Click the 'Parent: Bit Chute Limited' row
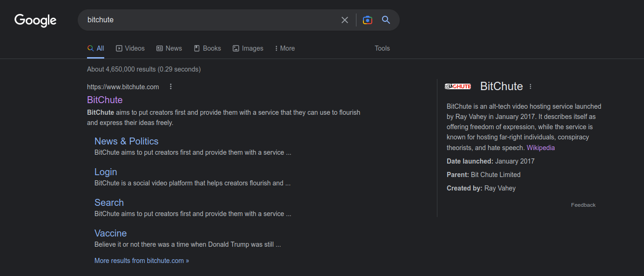Viewport: 644px width, 276px height. pyautogui.click(x=483, y=175)
